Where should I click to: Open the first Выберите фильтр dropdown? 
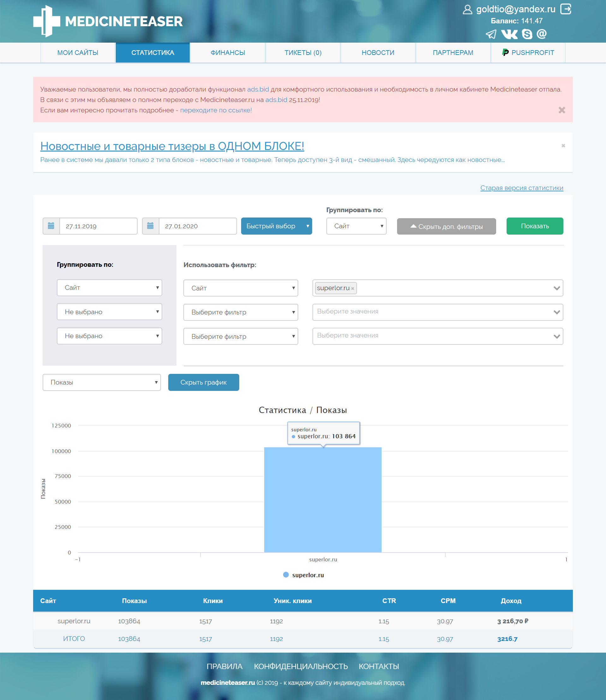click(x=241, y=312)
